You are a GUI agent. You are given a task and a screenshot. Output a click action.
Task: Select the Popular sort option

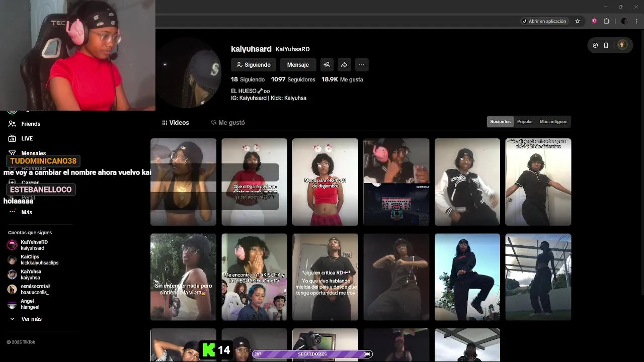[x=525, y=122]
